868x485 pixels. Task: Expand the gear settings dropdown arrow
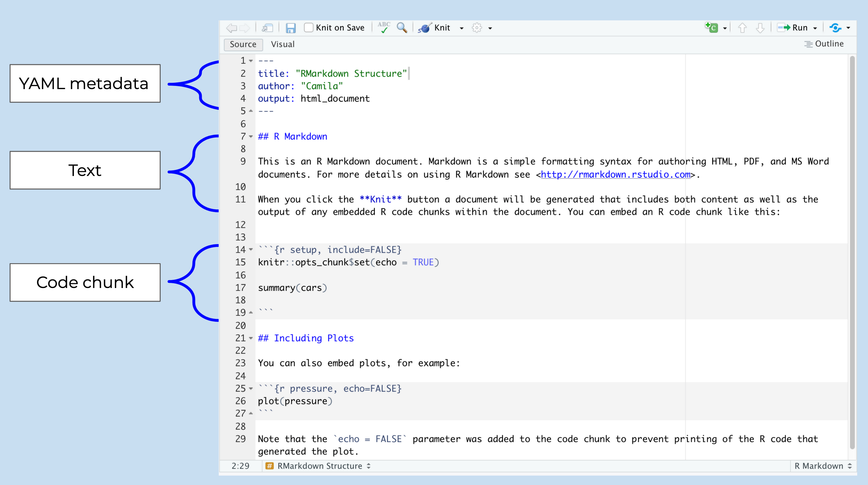[490, 28]
